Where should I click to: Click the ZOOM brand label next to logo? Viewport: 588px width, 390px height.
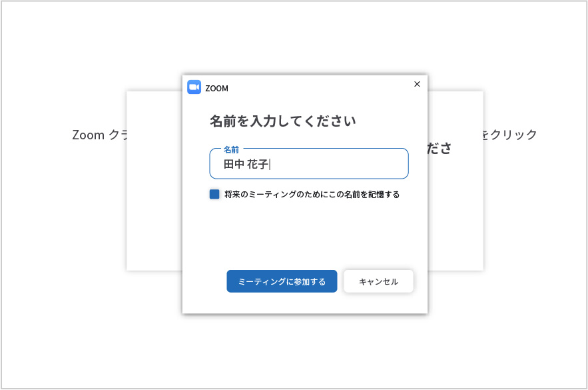pyautogui.click(x=217, y=87)
